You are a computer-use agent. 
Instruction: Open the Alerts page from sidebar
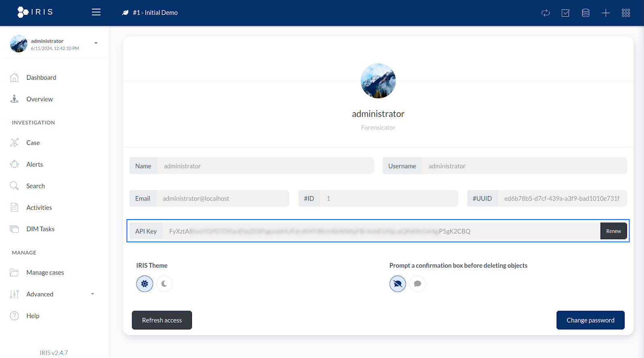pos(35,164)
